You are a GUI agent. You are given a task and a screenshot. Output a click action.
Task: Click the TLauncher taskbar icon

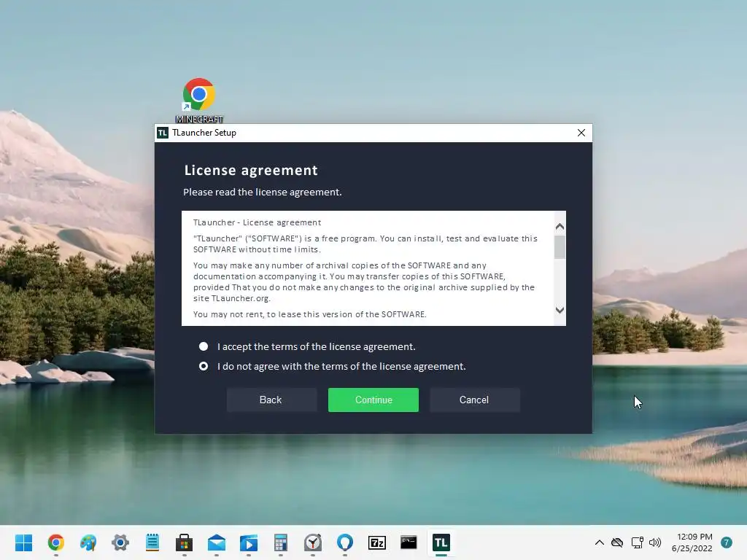click(441, 542)
